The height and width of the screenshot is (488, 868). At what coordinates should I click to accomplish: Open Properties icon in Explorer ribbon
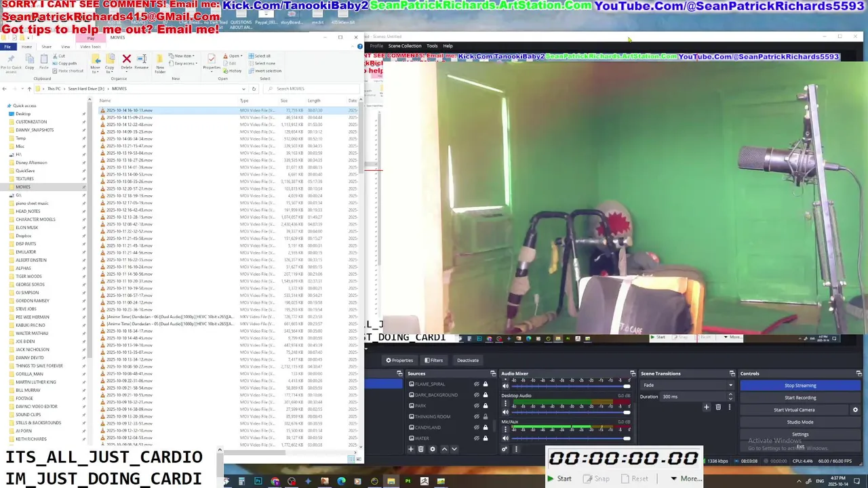click(x=212, y=61)
